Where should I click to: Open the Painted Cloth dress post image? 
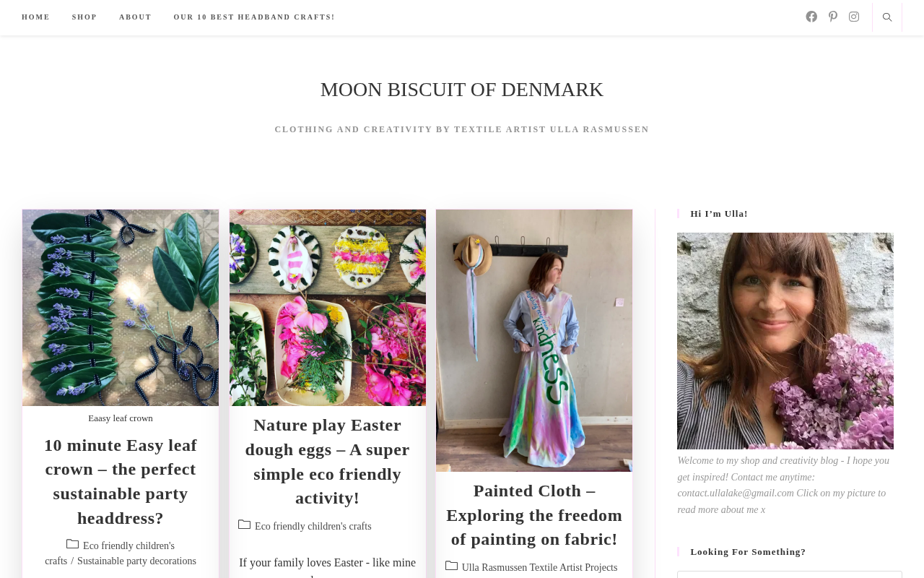click(x=534, y=340)
